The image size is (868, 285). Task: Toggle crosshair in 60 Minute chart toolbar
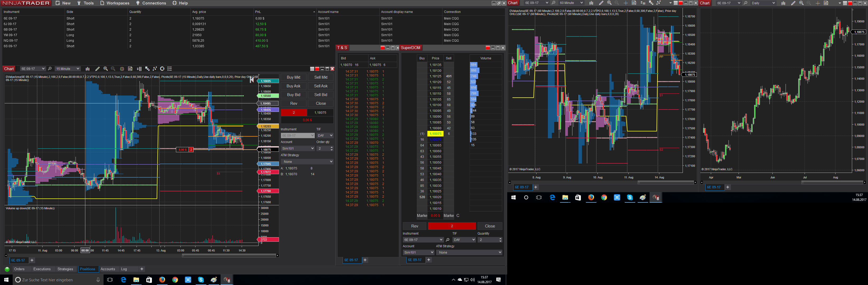626,3
